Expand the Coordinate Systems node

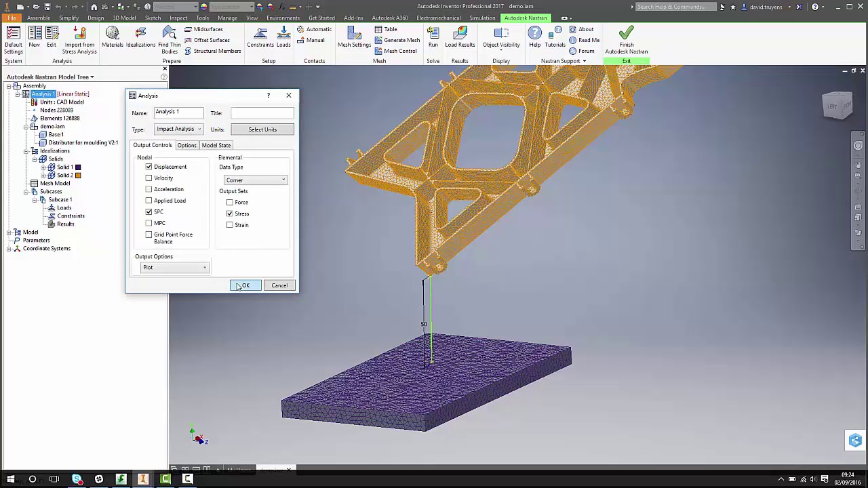(x=9, y=249)
